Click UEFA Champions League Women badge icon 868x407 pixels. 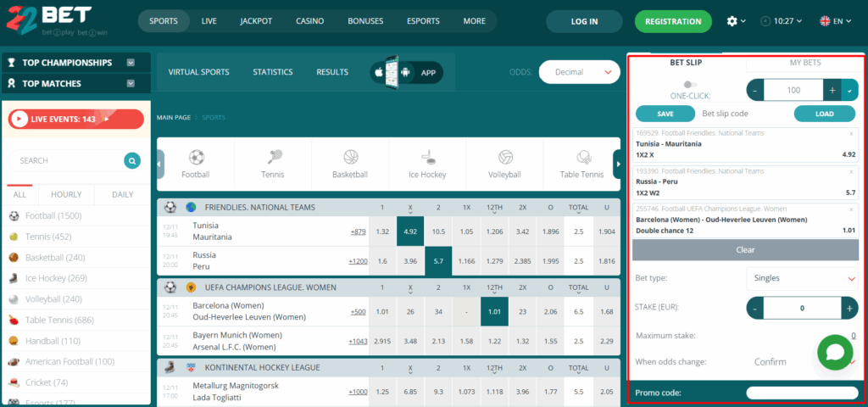click(191, 287)
